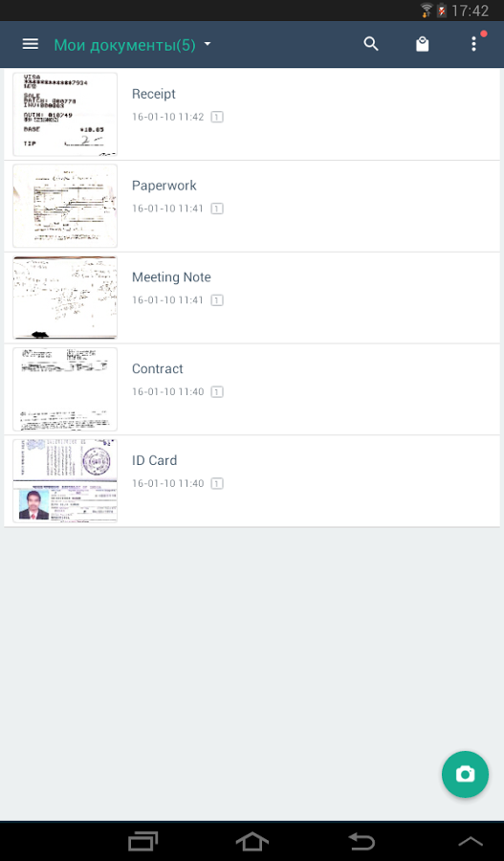The image size is (504, 861).
Task: Tap the search magnifier icon
Action: (372, 44)
